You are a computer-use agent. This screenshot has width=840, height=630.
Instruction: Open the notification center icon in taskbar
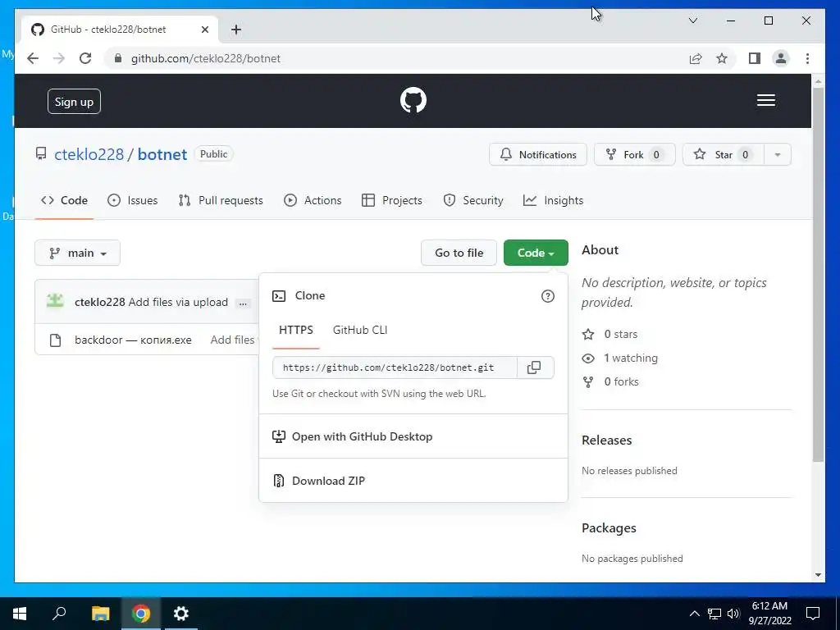coord(813,614)
